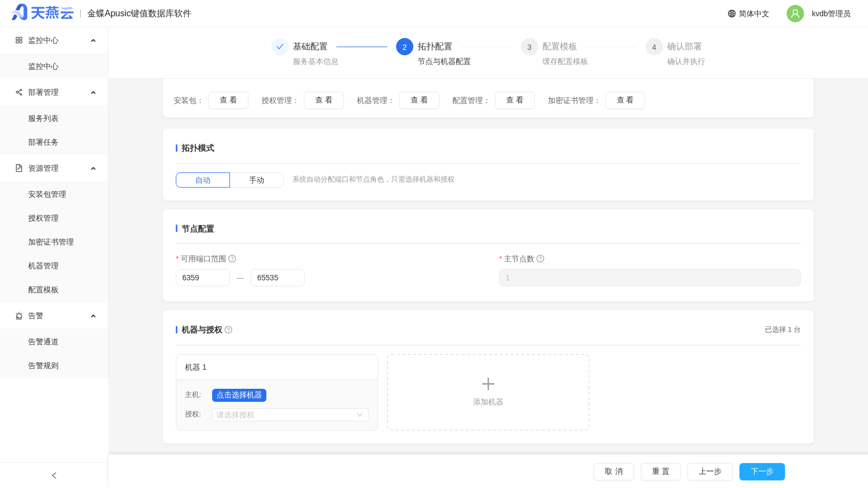The height and width of the screenshot is (488, 868).
Task: Click the globe language icon
Action: click(x=732, y=14)
